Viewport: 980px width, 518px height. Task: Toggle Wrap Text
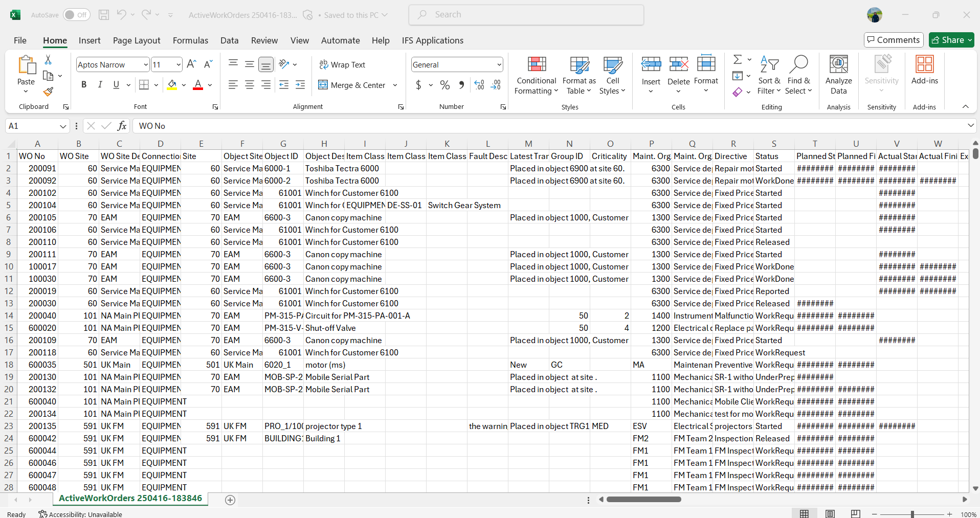(x=342, y=64)
